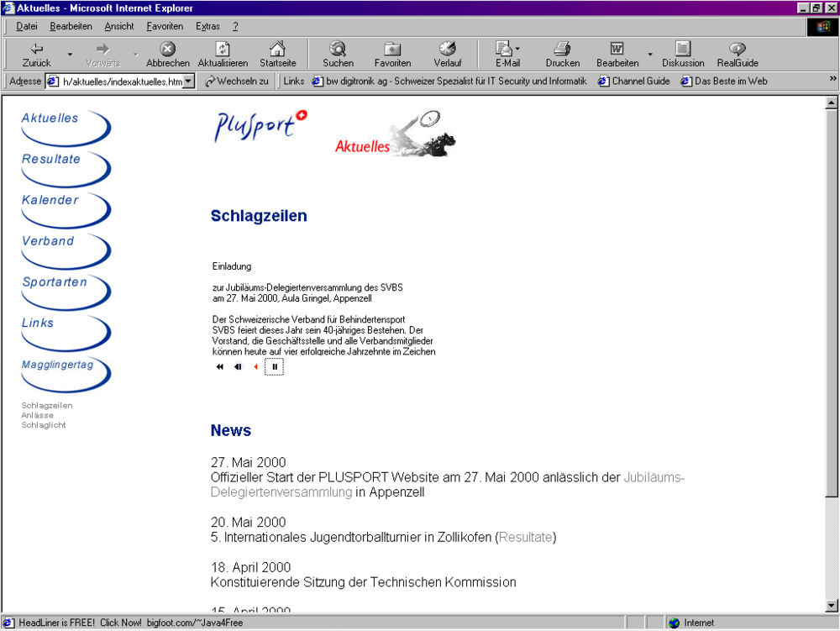Show the Verlauf history pane

coord(448,55)
